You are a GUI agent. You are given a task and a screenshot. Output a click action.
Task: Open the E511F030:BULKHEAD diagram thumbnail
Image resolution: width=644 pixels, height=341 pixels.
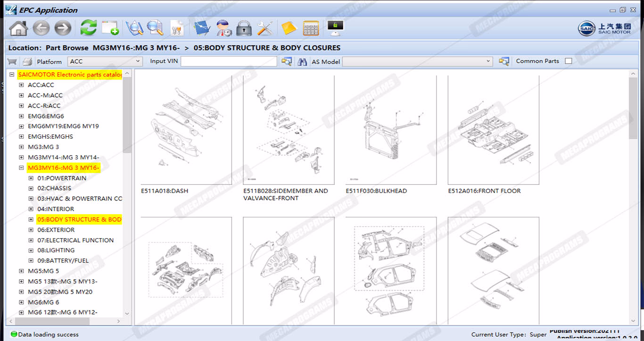[x=391, y=130]
